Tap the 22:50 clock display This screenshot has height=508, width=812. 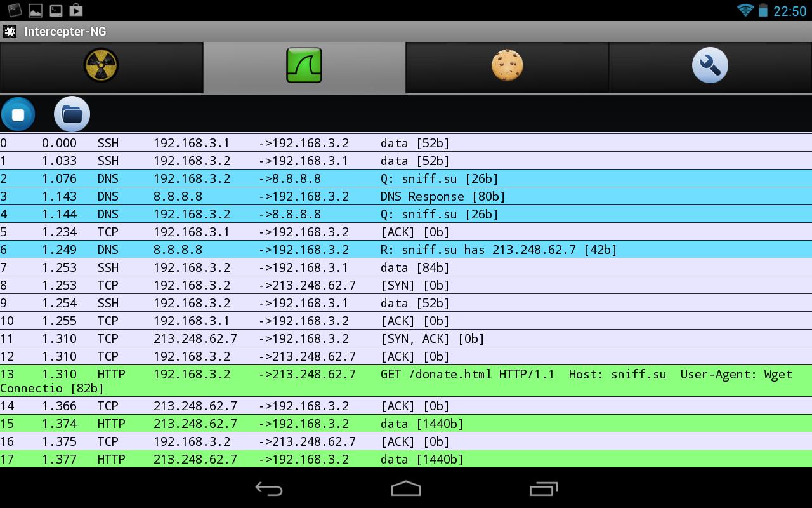789,10
